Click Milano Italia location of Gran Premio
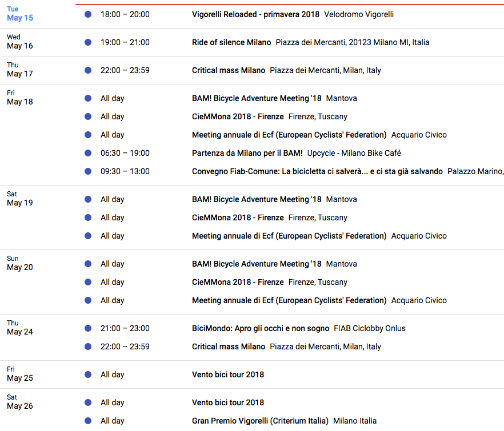Image resolution: width=504 pixels, height=431 pixels. tap(355, 421)
